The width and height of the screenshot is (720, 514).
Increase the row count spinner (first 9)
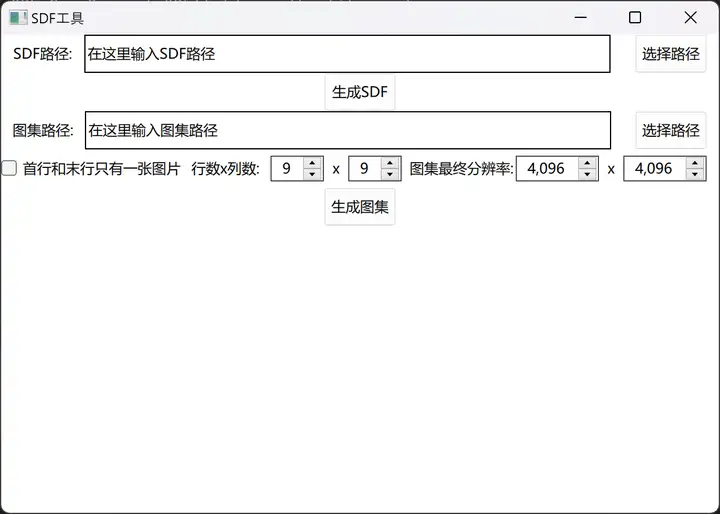pyautogui.click(x=312, y=163)
